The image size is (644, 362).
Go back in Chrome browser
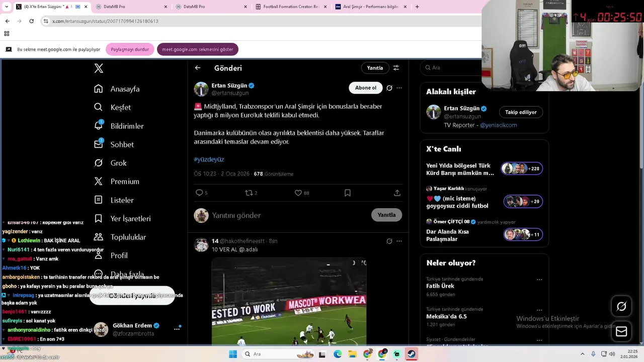pyautogui.click(x=7, y=21)
